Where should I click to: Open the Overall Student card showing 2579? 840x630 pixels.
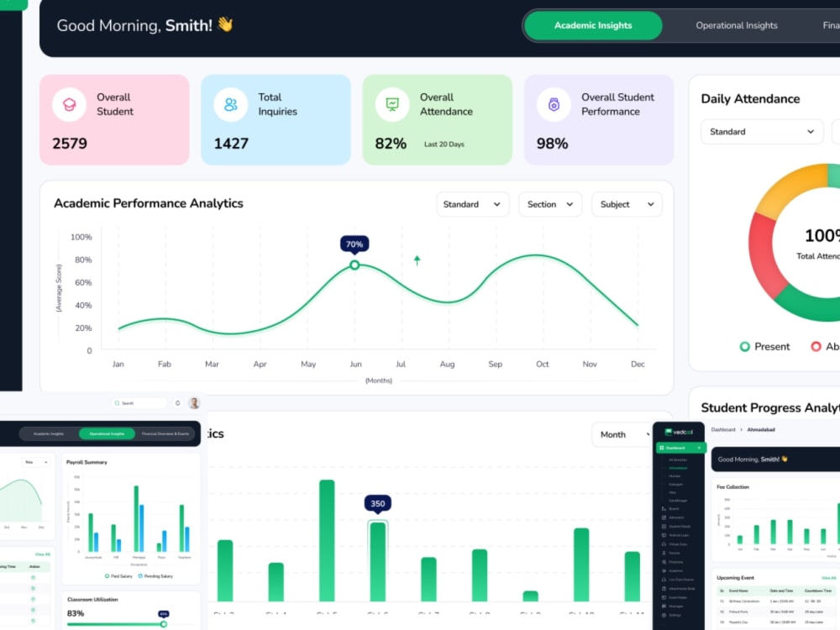coord(114,119)
